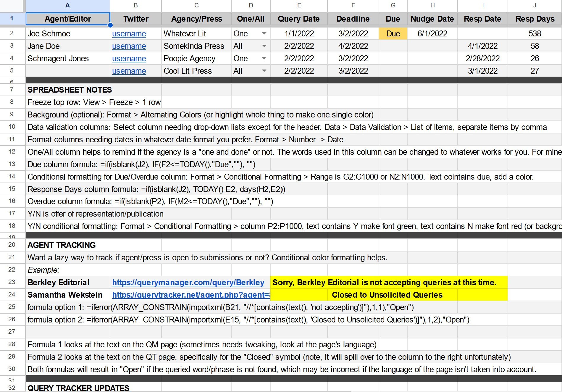Select column D header
The height and width of the screenshot is (392, 562).
251,5
